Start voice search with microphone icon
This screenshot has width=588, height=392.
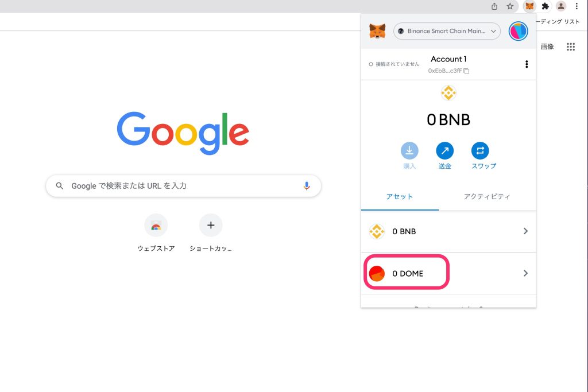point(306,186)
